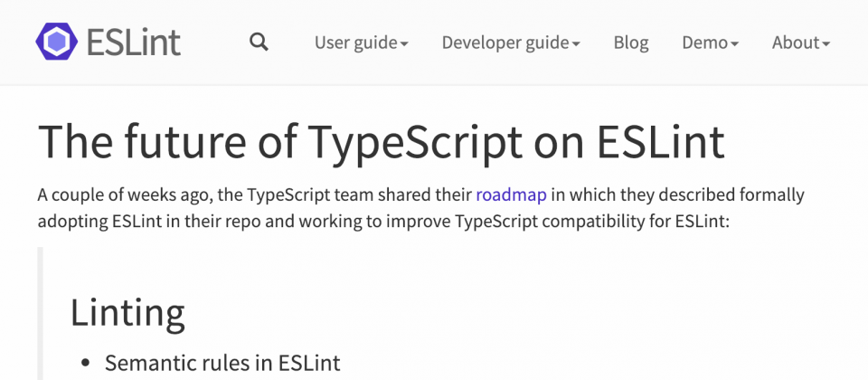This screenshot has height=380, width=868.
Task: Follow the roadmap hyperlink
Action: pyautogui.click(x=512, y=195)
